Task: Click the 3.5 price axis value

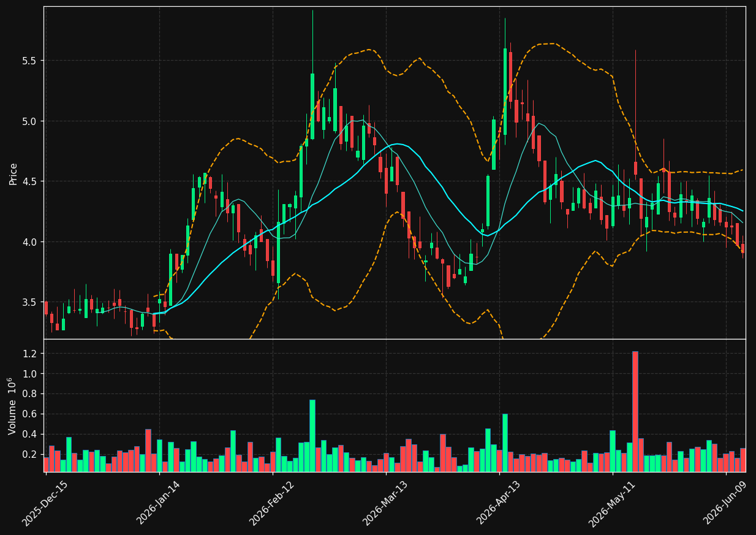Action: 30,302
